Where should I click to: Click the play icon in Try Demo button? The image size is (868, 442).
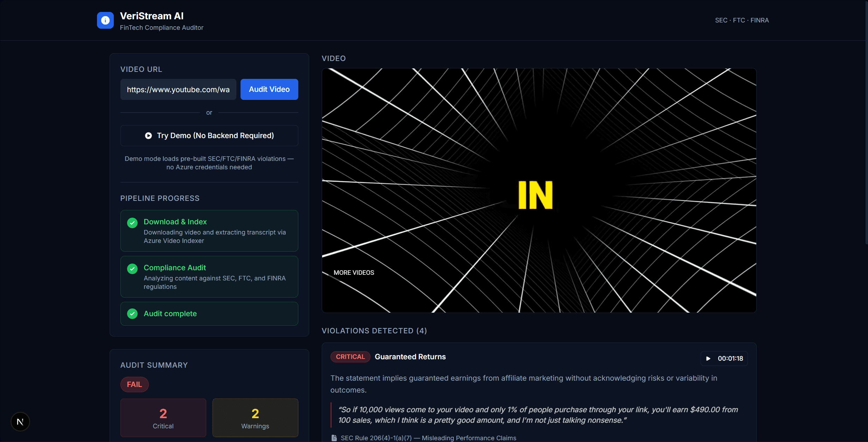148,136
